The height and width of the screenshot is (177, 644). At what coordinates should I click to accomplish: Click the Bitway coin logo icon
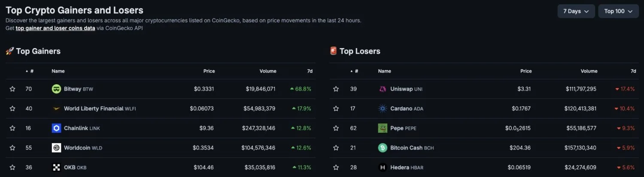coord(56,89)
